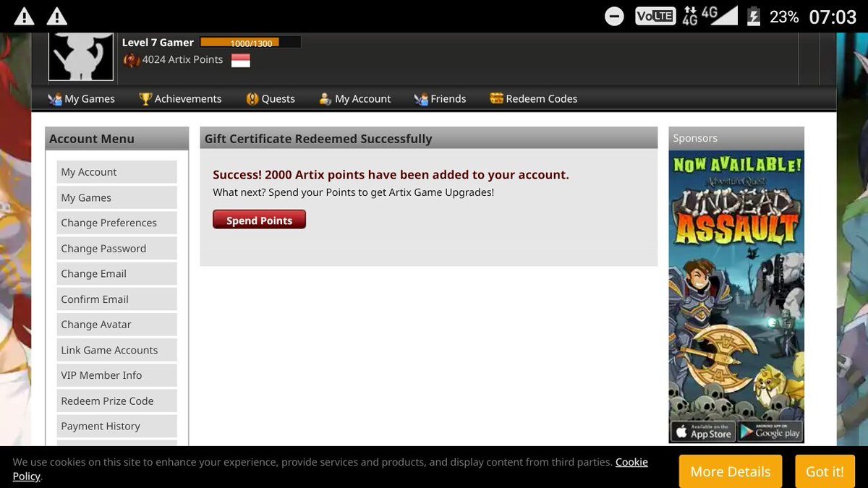Open Payment History in Account Menu
868x488 pixels.
(117, 426)
